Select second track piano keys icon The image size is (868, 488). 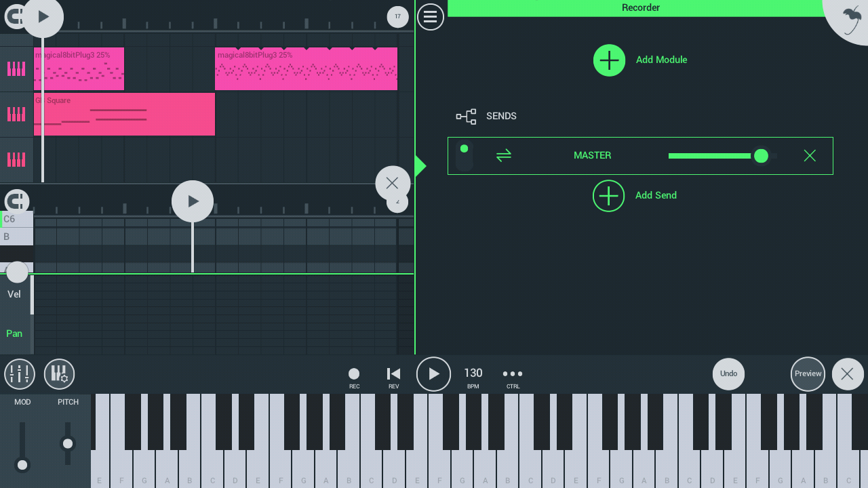[16, 114]
